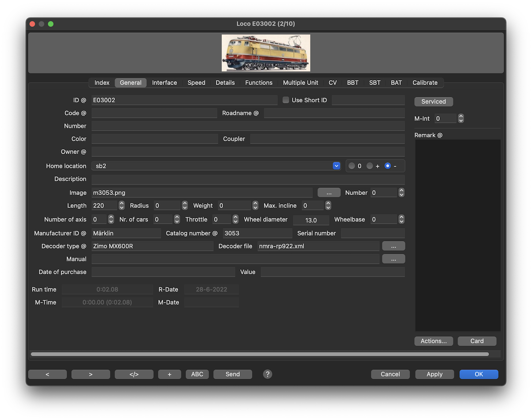Click the help question mark icon
The height and width of the screenshot is (420, 532).
point(267,374)
